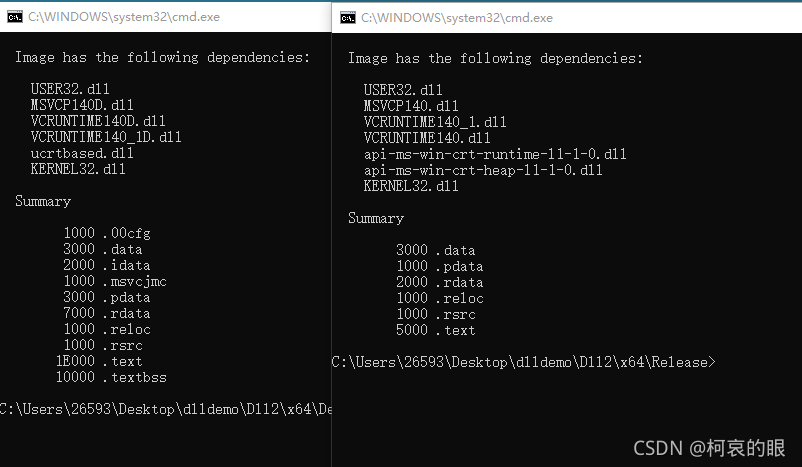Image resolution: width=802 pixels, height=467 pixels.
Task: Click the 5000 .text line in right window
Action: pyautogui.click(x=436, y=330)
